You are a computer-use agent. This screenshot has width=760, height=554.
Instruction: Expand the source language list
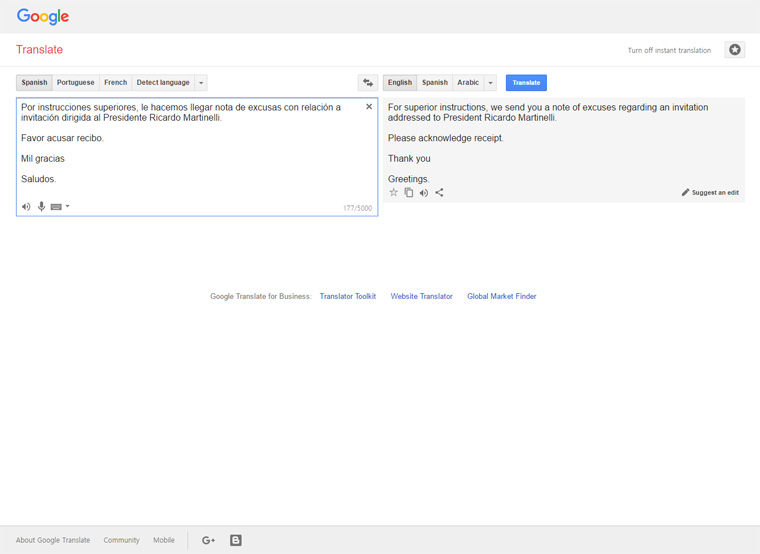pyautogui.click(x=201, y=82)
